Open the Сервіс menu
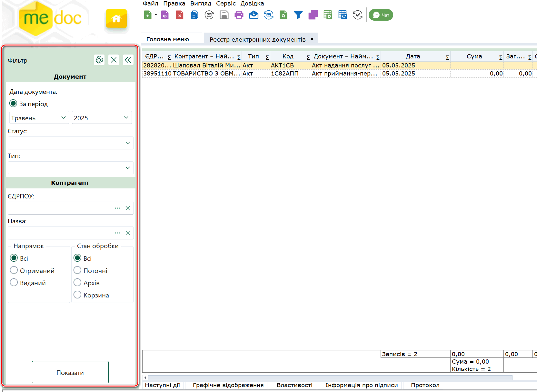This screenshot has height=392, width=537. coord(226,4)
